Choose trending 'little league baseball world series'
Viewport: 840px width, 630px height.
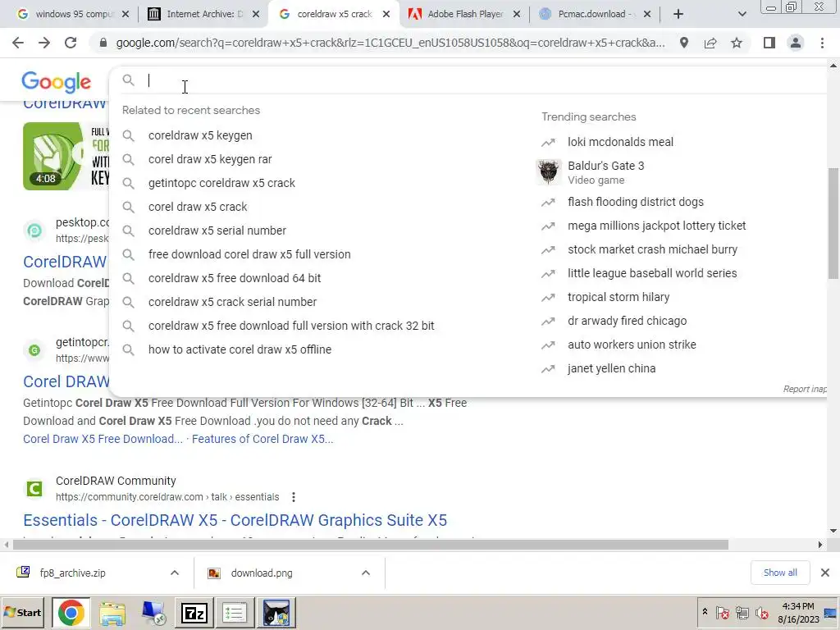pos(652,273)
